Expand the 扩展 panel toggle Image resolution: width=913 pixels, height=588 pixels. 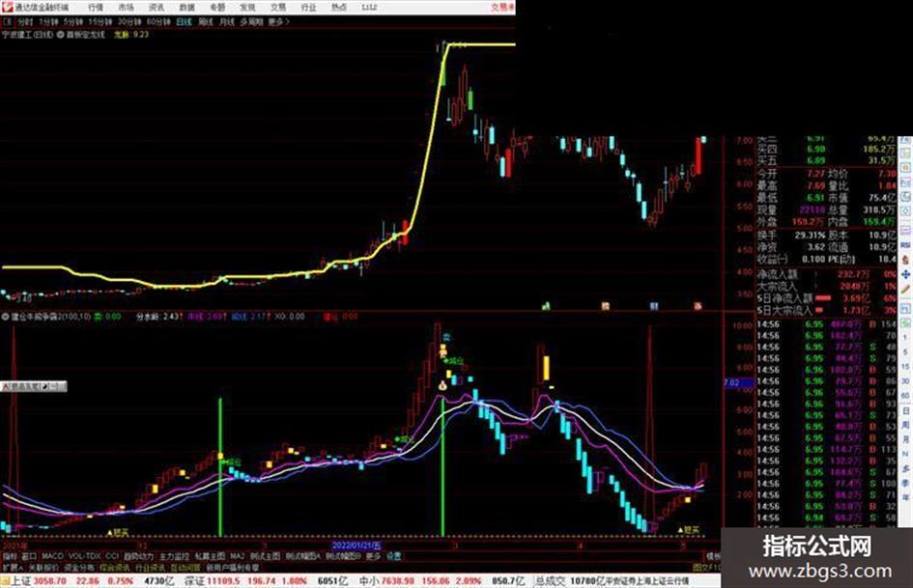click(12, 567)
